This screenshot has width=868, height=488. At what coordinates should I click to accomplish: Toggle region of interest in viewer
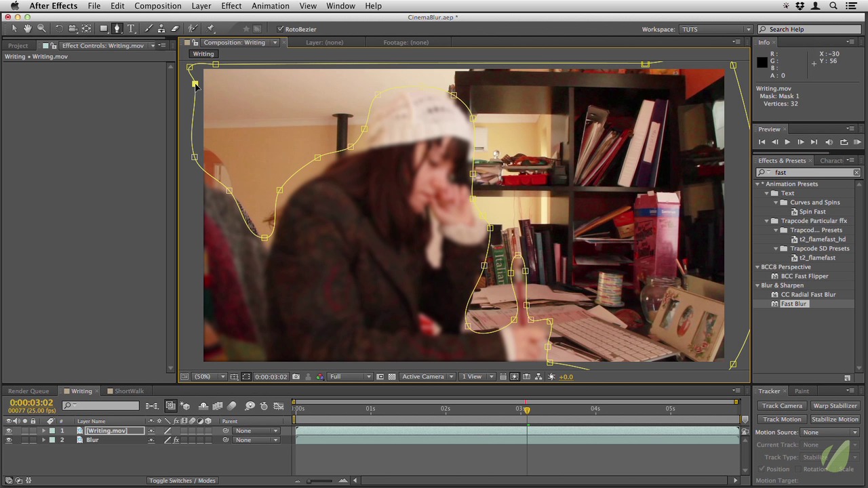[380, 377]
